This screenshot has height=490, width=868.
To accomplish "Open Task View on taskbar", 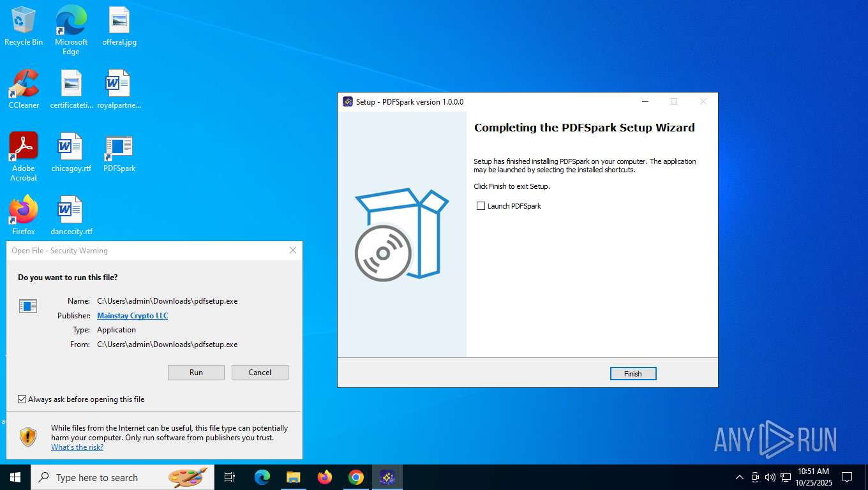I will pyautogui.click(x=230, y=477).
